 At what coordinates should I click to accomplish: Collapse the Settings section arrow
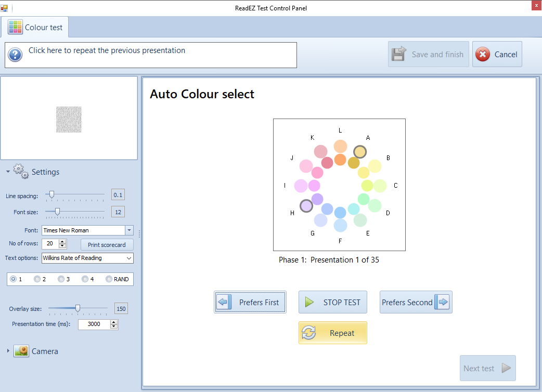8,172
